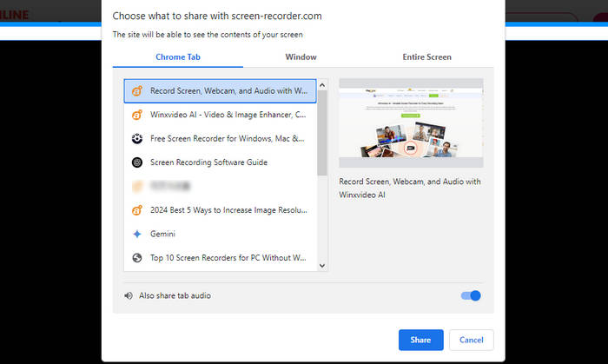Screen dimensions: 608x364
Task: Select the blurred tab entry in the list
Action: (x=221, y=187)
